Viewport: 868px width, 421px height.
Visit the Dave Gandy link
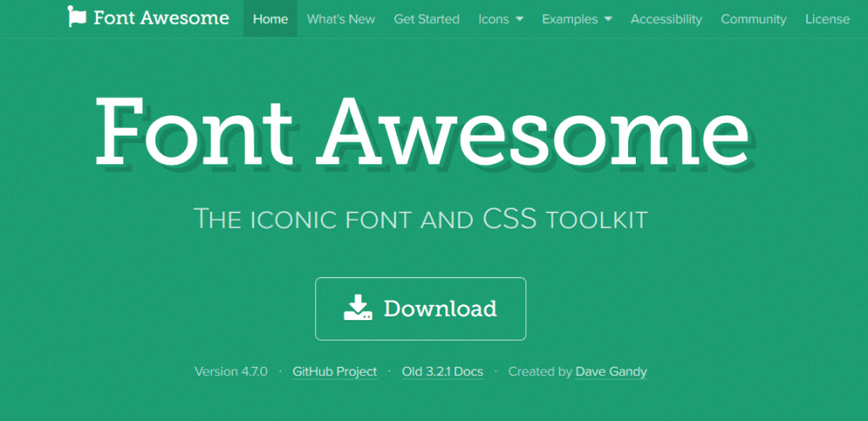click(x=611, y=372)
